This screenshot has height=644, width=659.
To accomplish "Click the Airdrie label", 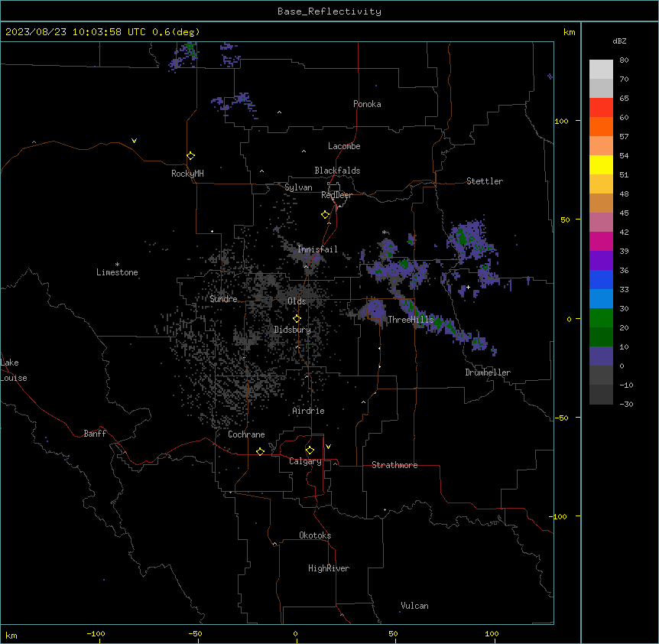I will pos(309,411).
